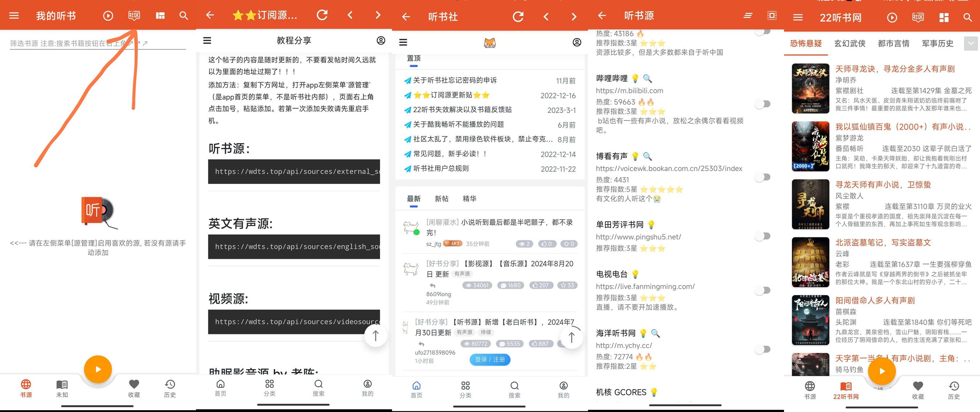Enable the 海洋听书网 source toggle

763,349
